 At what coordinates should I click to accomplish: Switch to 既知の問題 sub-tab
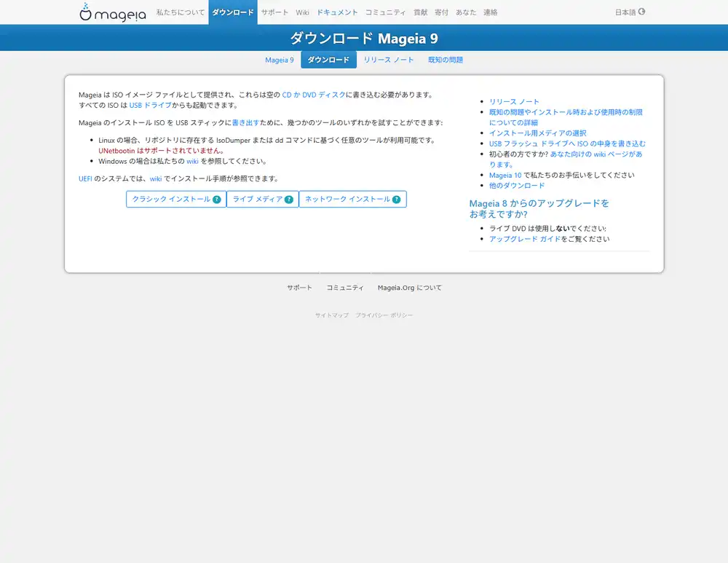pyautogui.click(x=446, y=60)
